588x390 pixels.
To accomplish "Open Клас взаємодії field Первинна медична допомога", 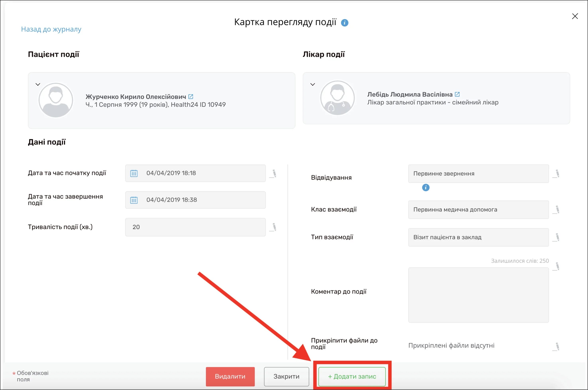I will tap(478, 210).
